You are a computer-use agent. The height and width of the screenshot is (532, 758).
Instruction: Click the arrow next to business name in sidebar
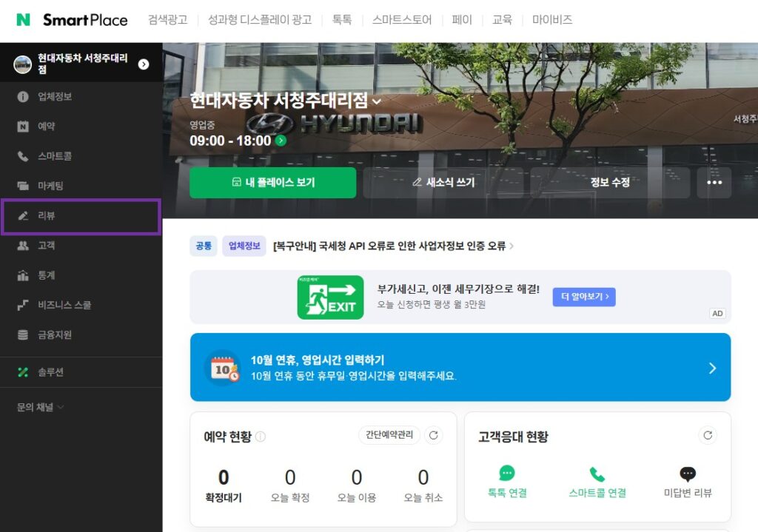point(144,64)
